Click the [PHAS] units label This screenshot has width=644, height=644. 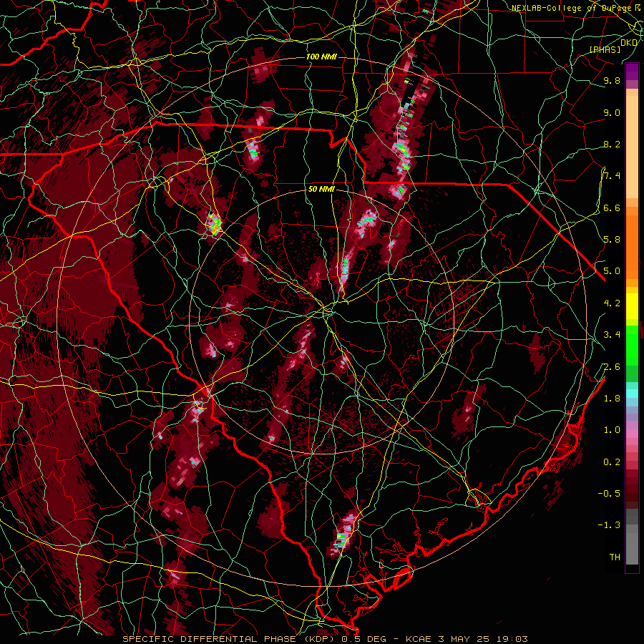pos(605,50)
